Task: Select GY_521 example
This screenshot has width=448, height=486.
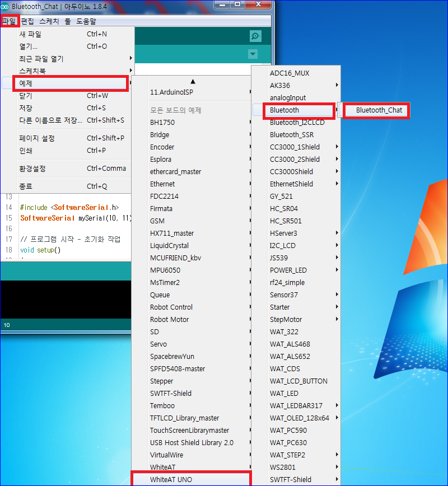Action: 296,196
